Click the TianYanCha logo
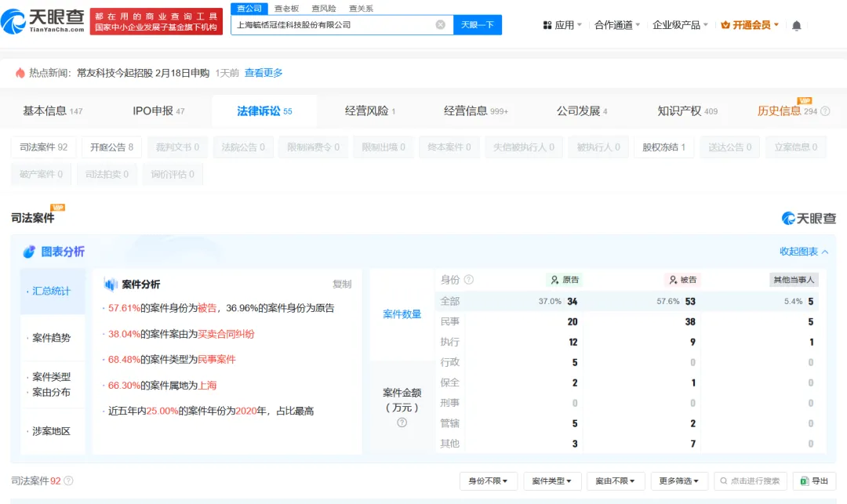 [42, 21]
